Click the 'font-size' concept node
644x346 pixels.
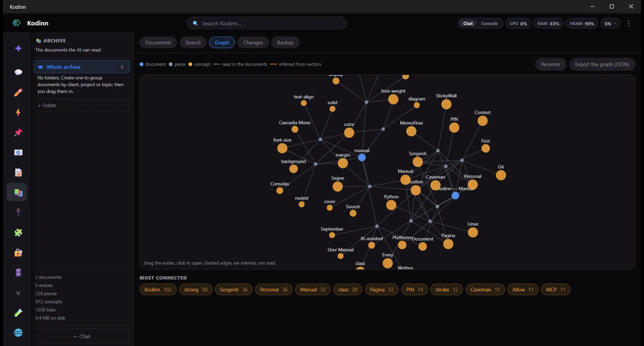click(x=282, y=148)
